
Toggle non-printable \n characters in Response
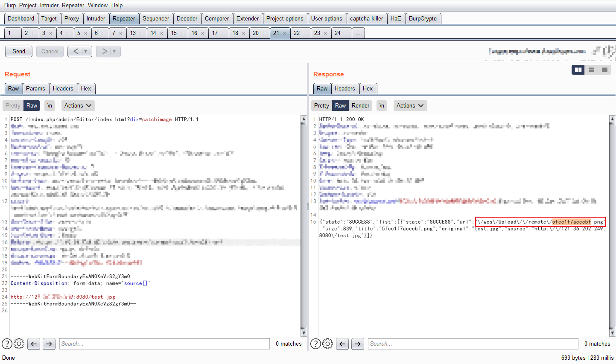coord(382,105)
